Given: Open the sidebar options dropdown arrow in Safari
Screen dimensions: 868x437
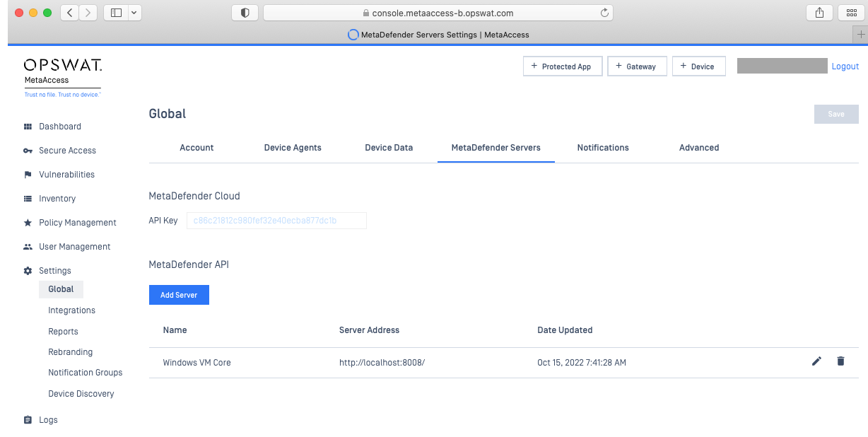Looking at the screenshot, I should coord(134,13).
